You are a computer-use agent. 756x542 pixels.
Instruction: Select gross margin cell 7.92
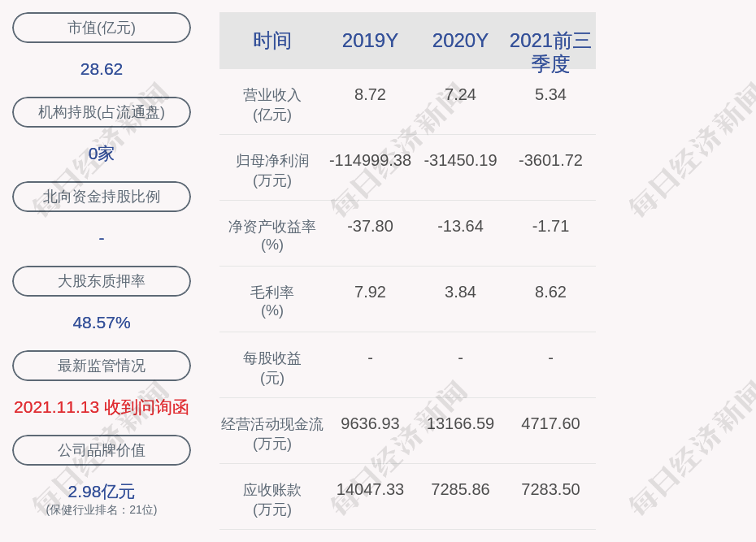(371, 292)
